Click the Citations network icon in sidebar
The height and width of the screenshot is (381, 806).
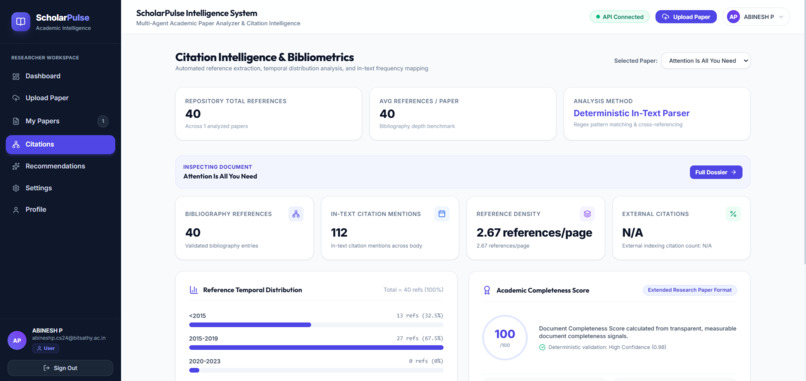[16, 144]
